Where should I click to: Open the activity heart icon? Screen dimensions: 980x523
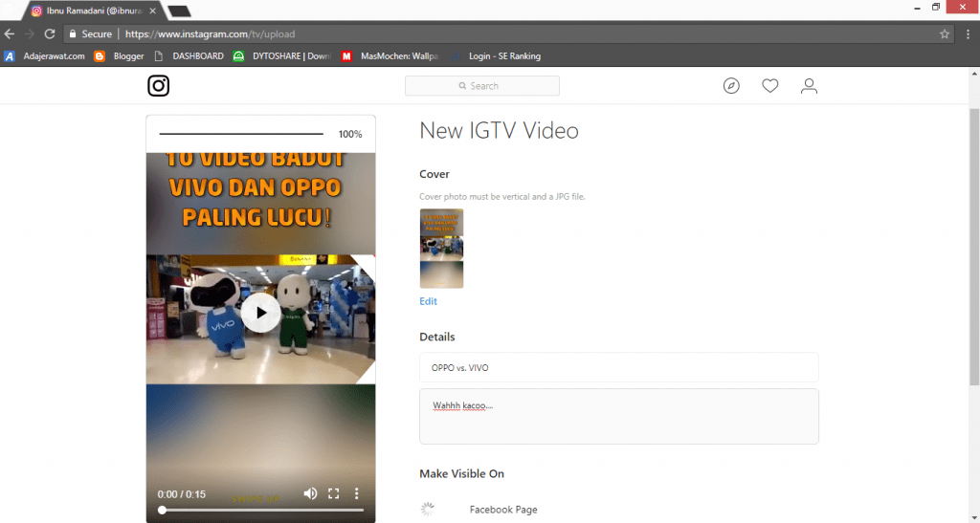770,85
